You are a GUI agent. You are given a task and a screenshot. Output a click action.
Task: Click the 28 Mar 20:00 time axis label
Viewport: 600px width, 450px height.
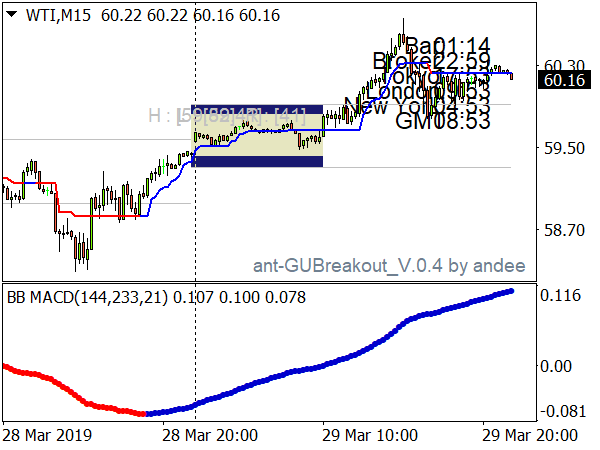point(210,435)
